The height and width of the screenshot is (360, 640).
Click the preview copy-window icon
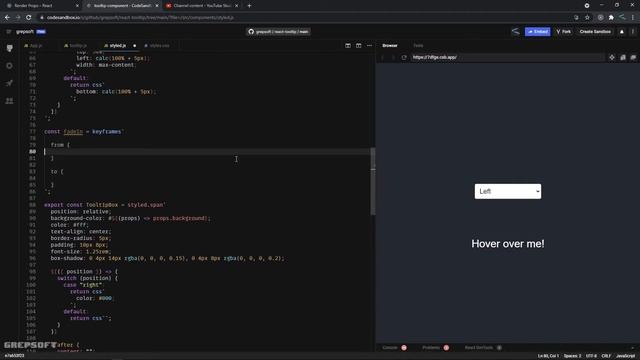coord(622,58)
